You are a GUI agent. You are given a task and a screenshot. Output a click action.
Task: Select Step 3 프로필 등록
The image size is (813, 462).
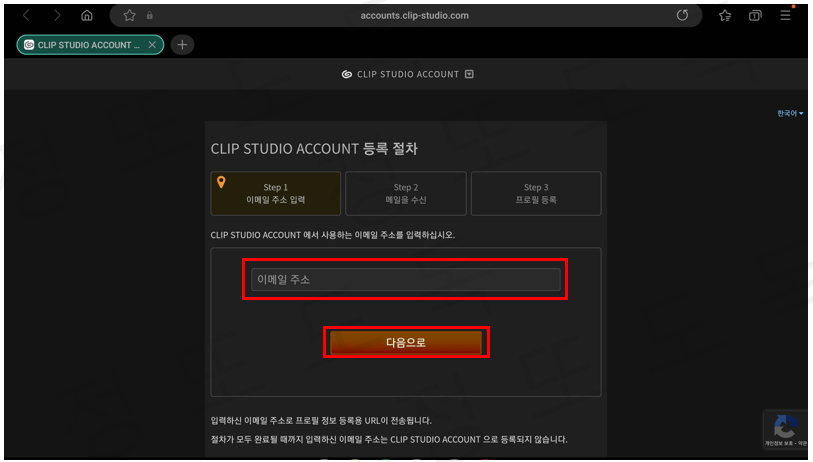point(536,193)
